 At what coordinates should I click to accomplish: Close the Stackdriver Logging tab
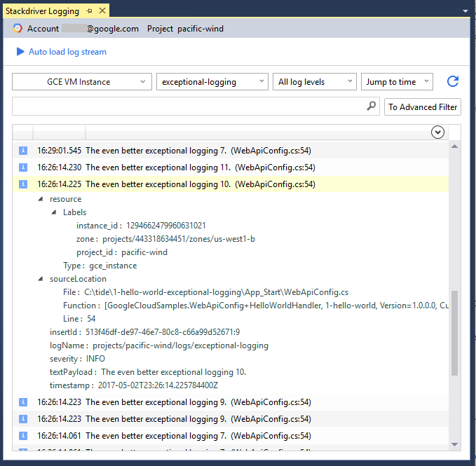pos(102,11)
